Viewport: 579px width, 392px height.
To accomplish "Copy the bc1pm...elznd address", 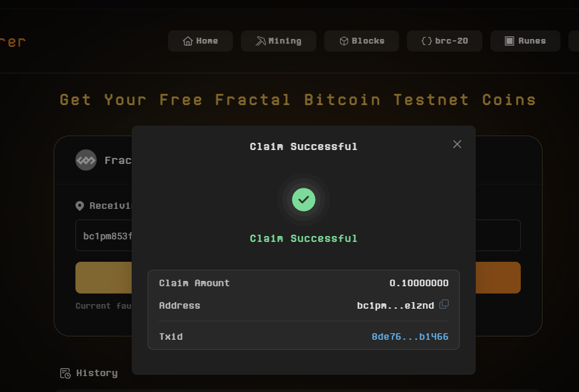I will [x=444, y=304].
